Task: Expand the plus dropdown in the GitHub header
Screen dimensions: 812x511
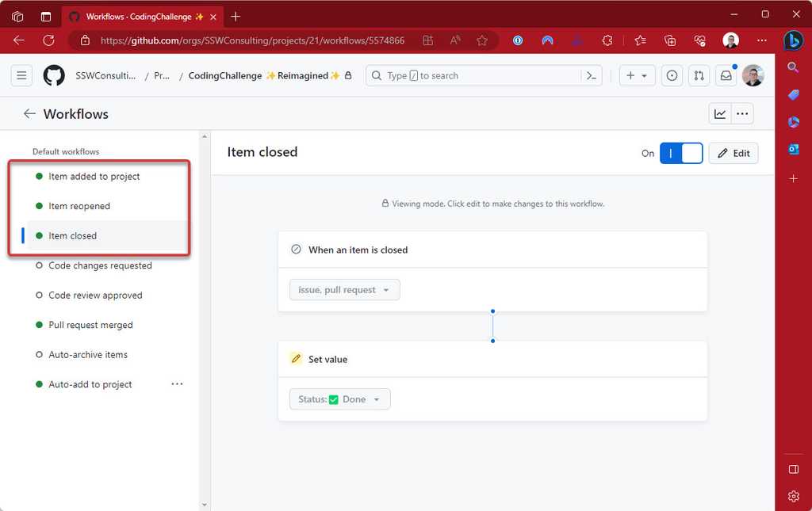Action: pos(645,75)
